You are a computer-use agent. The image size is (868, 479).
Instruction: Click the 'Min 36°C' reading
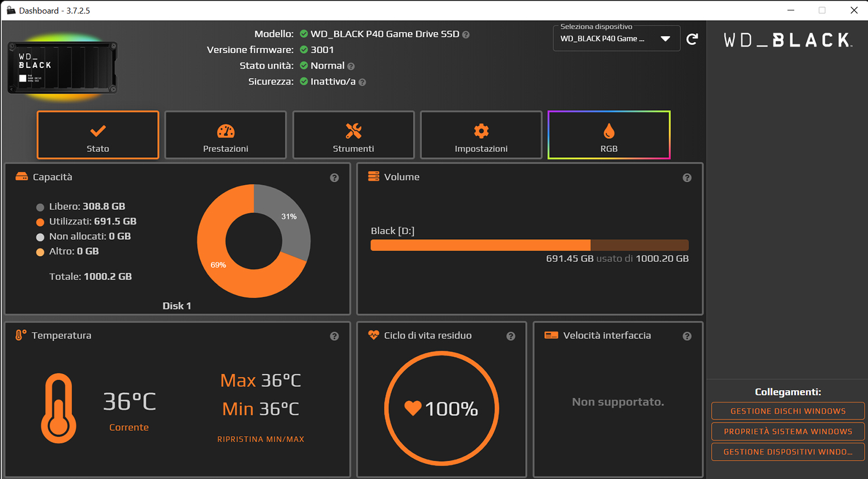pos(260,409)
